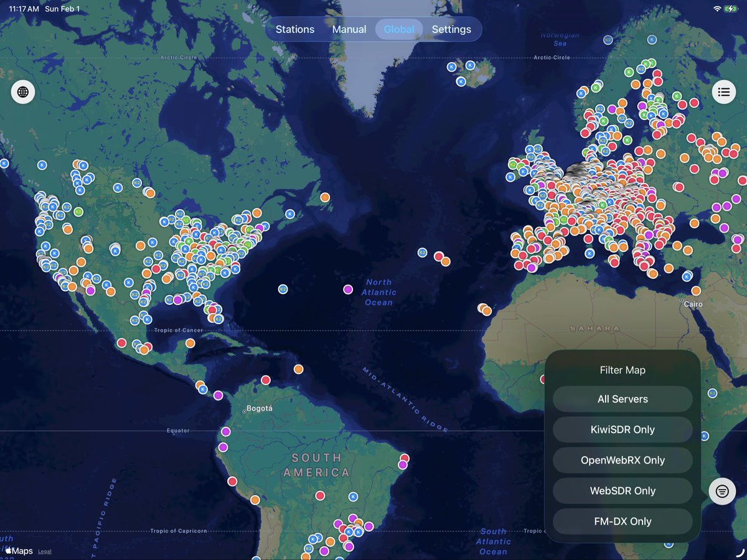Select blue K2 pin near Bermuda

click(x=283, y=289)
